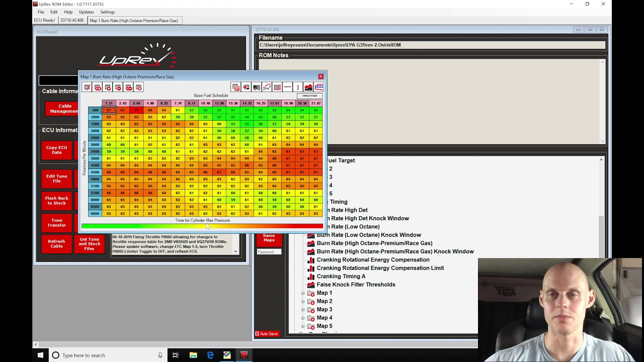The height and width of the screenshot is (362, 644).
Task: Click the red arrow import icon
Action: click(x=246, y=87)
